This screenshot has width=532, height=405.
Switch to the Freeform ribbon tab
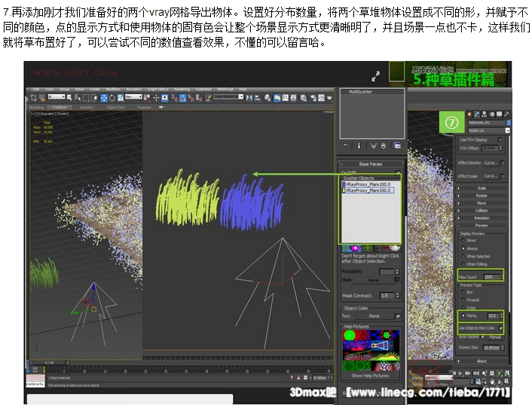coord(60,108)
